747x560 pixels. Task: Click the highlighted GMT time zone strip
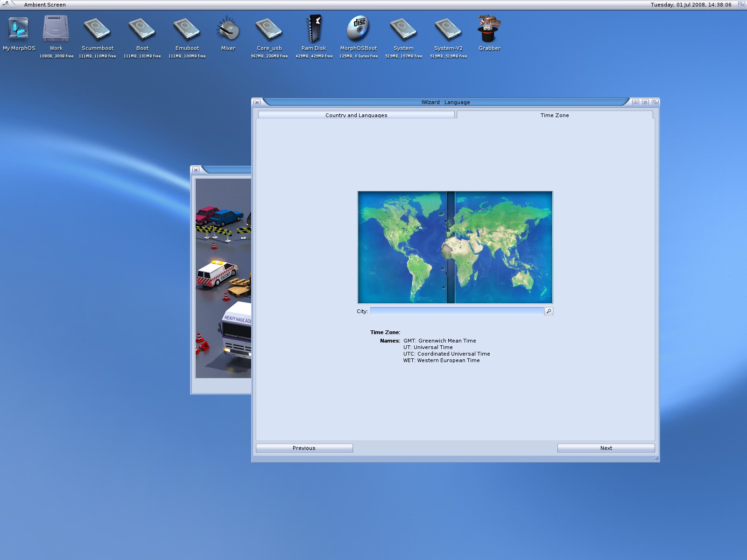click(451, 247)
